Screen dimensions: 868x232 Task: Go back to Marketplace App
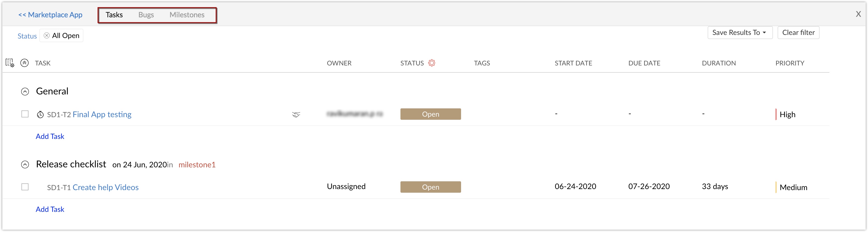50,15
